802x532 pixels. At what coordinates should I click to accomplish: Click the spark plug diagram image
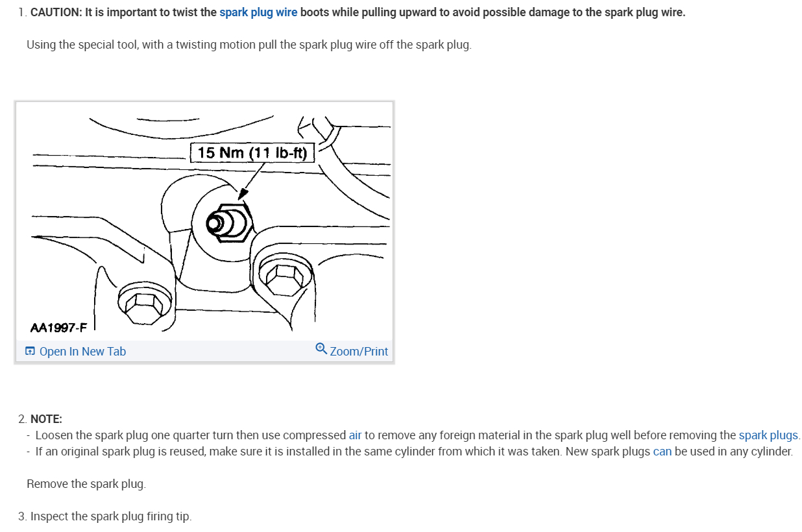point(204,221)
